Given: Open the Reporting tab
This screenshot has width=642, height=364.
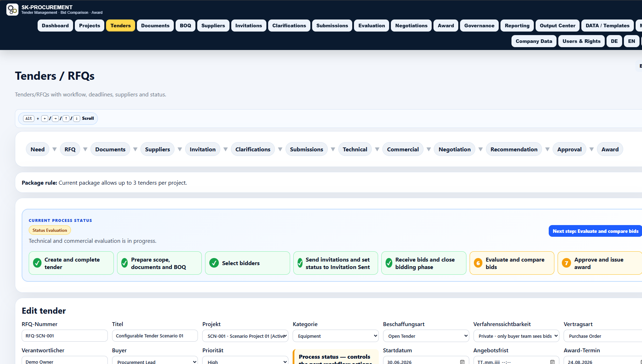Looking at the screenshot, I should (x=517, y=26).
